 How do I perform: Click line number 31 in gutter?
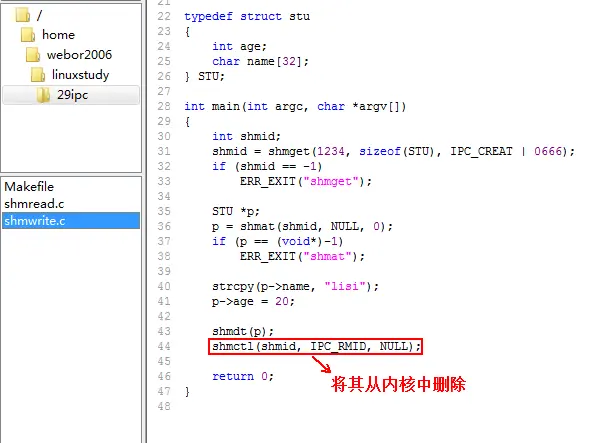164,151
